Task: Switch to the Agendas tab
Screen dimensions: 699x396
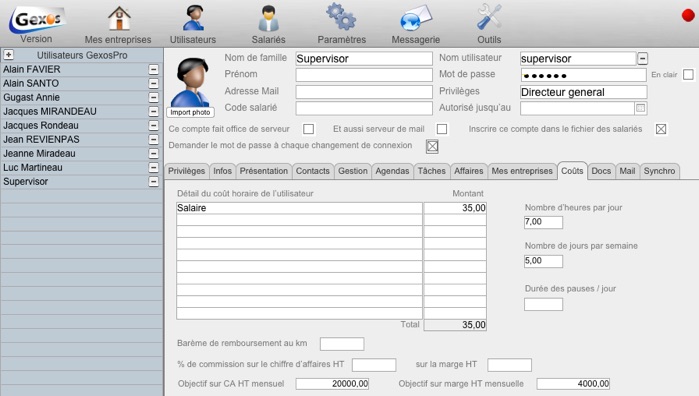Action: 392,171
